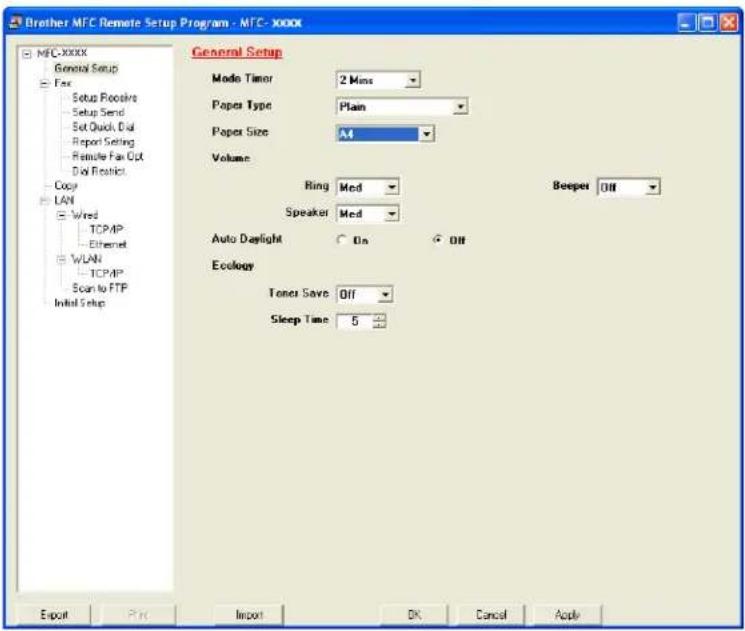
Task: Click the Wired tree label
Action: point(85,215)
